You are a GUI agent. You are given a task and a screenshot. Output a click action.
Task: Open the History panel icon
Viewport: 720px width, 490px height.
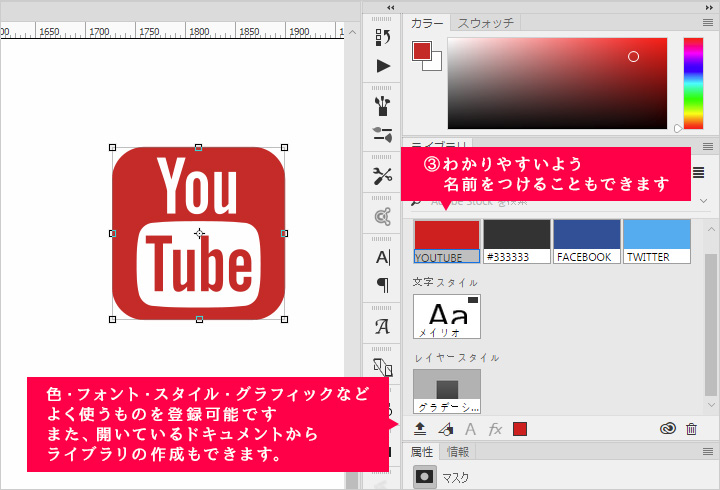coord(382,37)
